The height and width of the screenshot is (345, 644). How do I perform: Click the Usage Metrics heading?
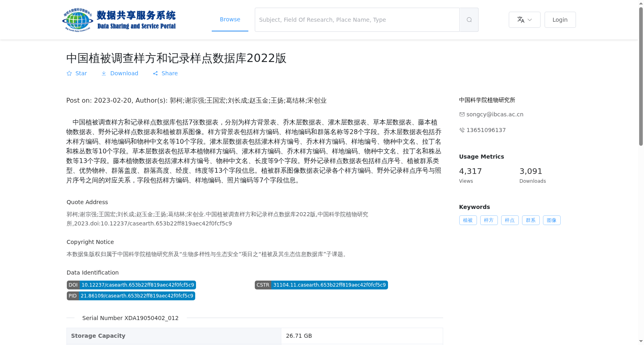click(x=481, y=157)
